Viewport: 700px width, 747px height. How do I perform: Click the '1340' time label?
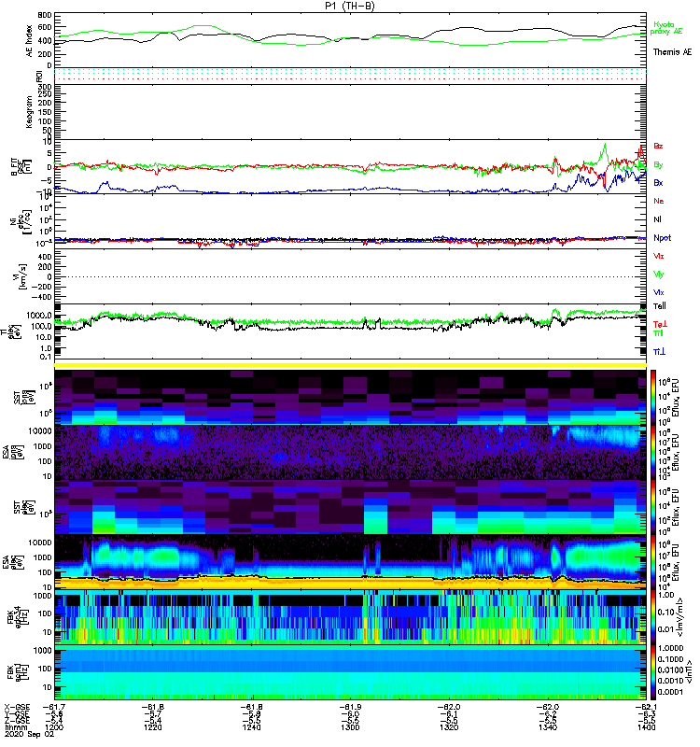548,727
